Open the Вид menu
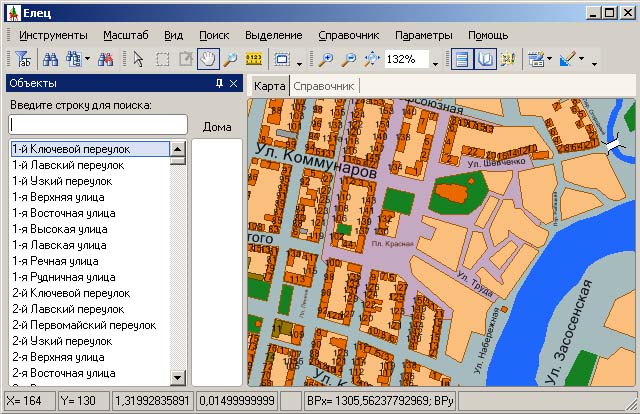 click(x=173, y=36)
